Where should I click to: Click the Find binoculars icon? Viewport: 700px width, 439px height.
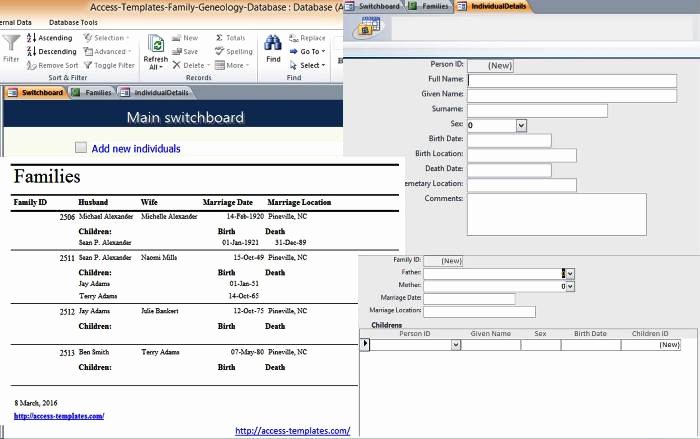coord(273,43)
